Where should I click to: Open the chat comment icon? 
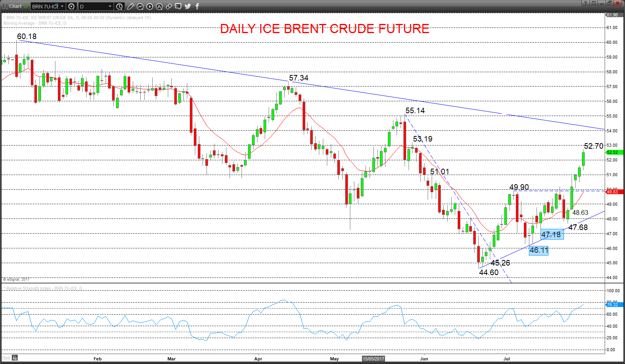tap(178, 6)
